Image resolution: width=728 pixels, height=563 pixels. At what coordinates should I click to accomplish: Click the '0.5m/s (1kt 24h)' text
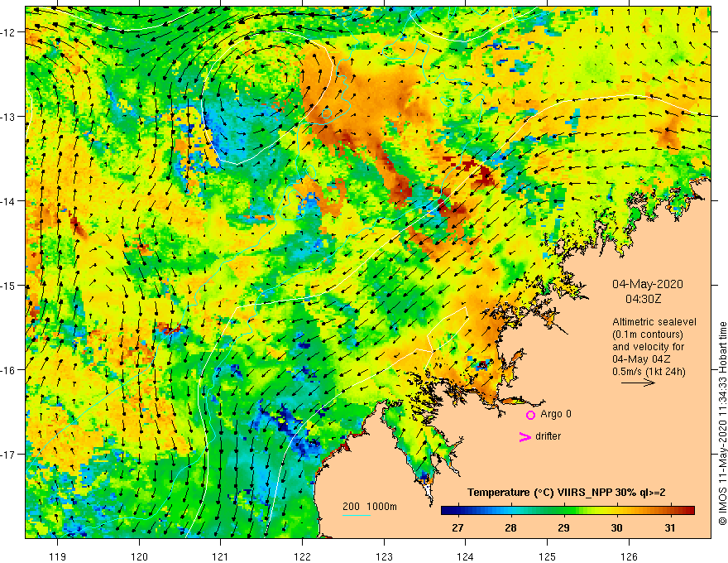click(x=649, y=372)
